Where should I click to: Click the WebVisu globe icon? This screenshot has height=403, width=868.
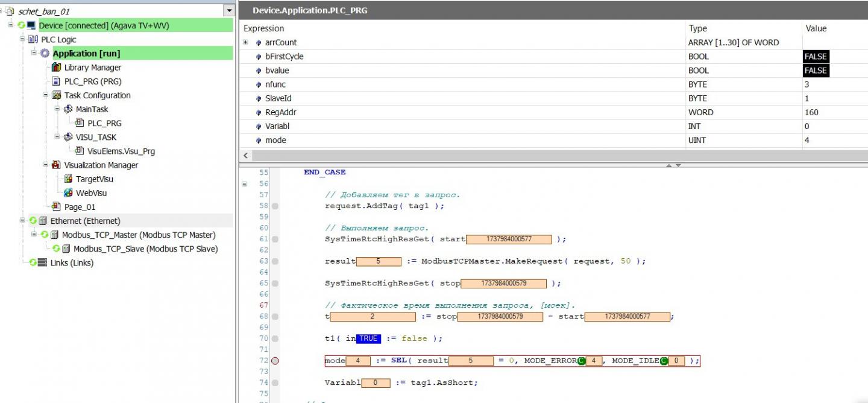68,193
